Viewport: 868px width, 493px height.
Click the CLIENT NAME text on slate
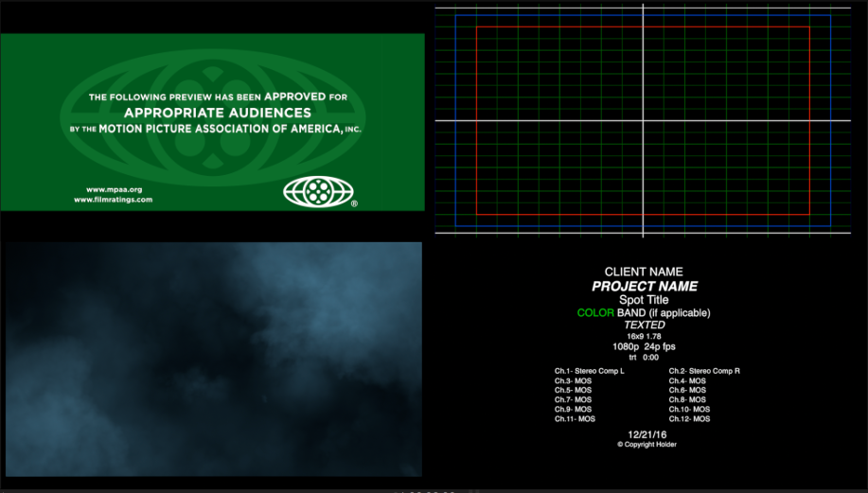click(644, 273)
